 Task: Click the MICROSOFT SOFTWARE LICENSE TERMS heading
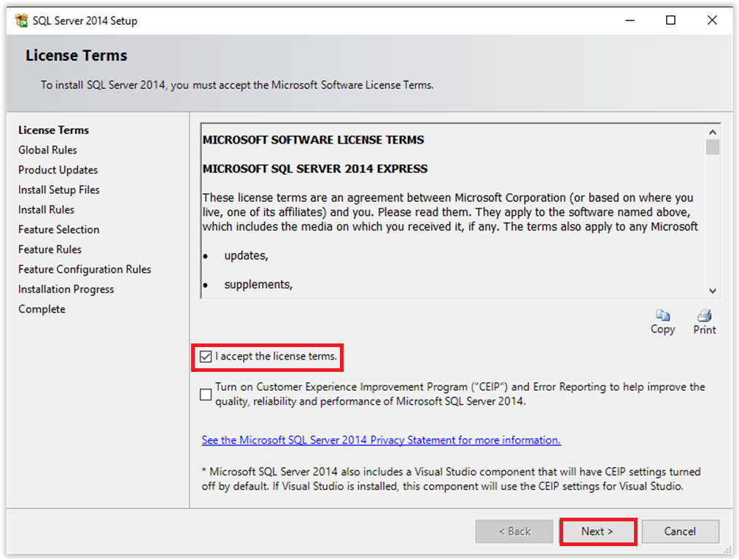[314, 140]
